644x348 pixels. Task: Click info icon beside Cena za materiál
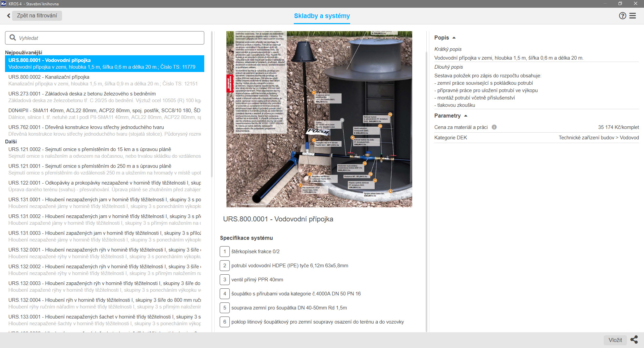(x=494, y=127)
